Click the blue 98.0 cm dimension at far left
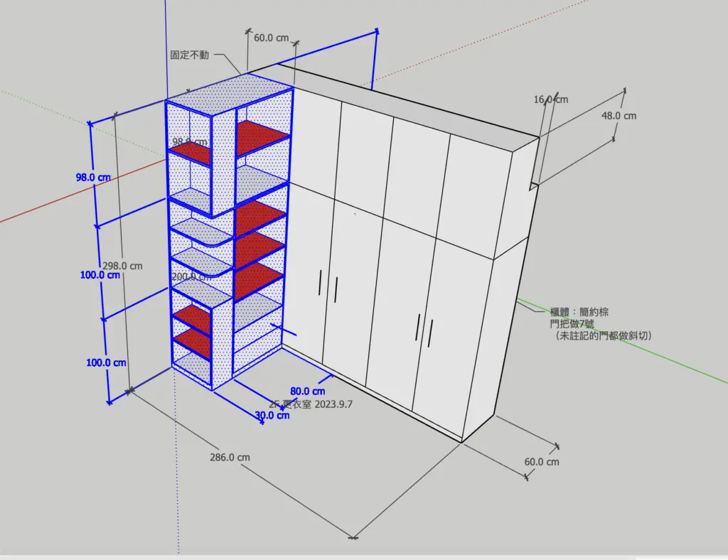The height and width of the screenshot is (560, 728). coord(93,177)
